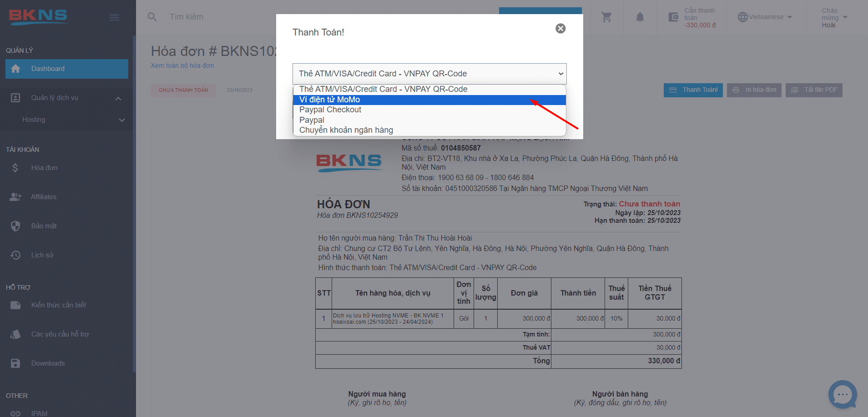This screenshot has width=868, height=417.
Task: Click the shopping cart icon
Action: [606, 17]
